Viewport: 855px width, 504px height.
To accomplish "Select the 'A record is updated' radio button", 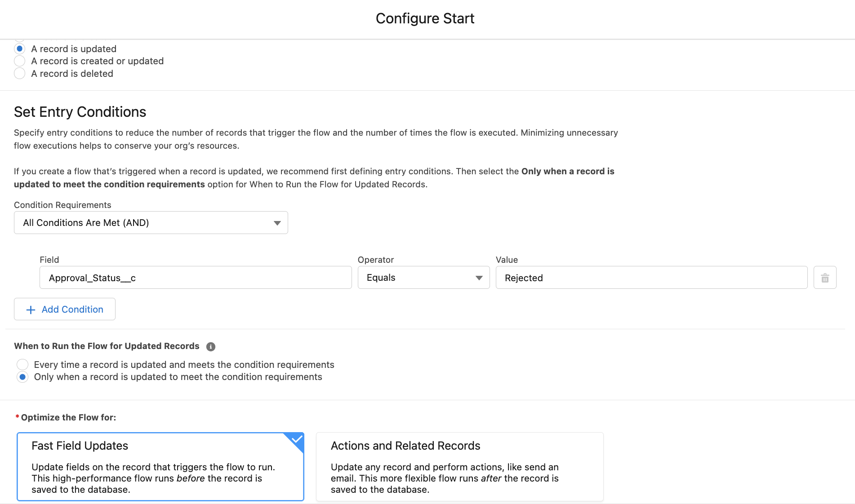I will (x=20, y=49).
